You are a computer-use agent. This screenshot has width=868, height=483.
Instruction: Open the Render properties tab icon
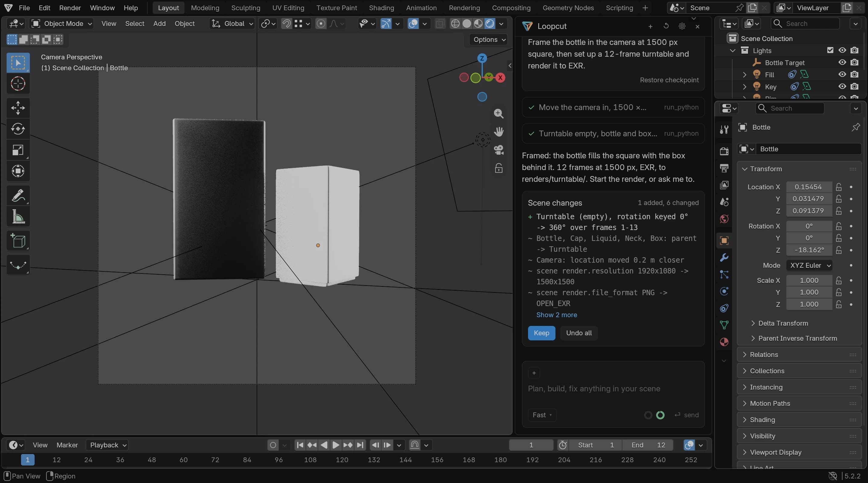coord(724,151)
